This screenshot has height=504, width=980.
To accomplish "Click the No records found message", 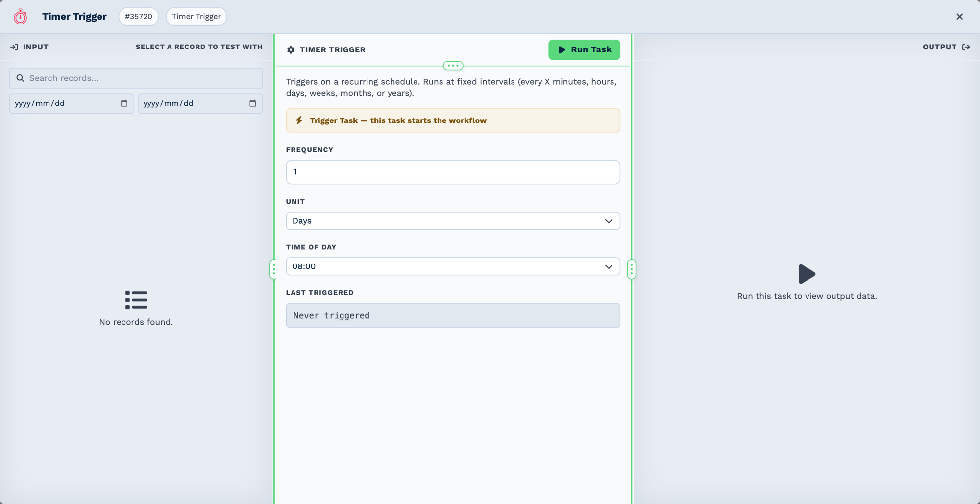I will [136, 322].
